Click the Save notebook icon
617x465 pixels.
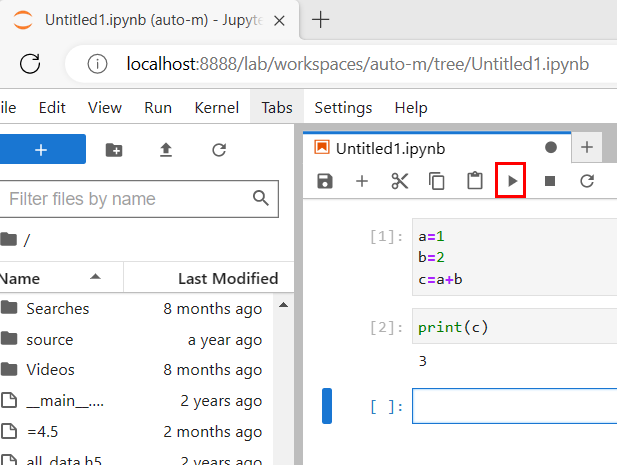[325, 181]
